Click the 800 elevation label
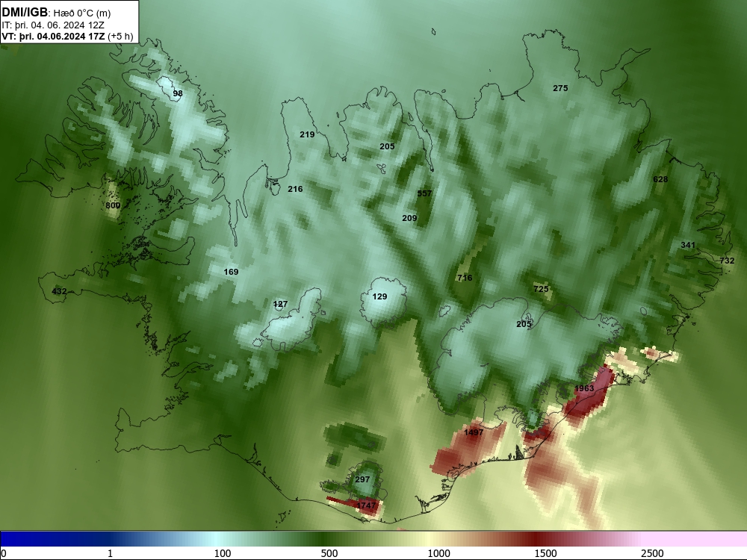The width and height of the screenshot is (747, 560). tap(113, 205)
